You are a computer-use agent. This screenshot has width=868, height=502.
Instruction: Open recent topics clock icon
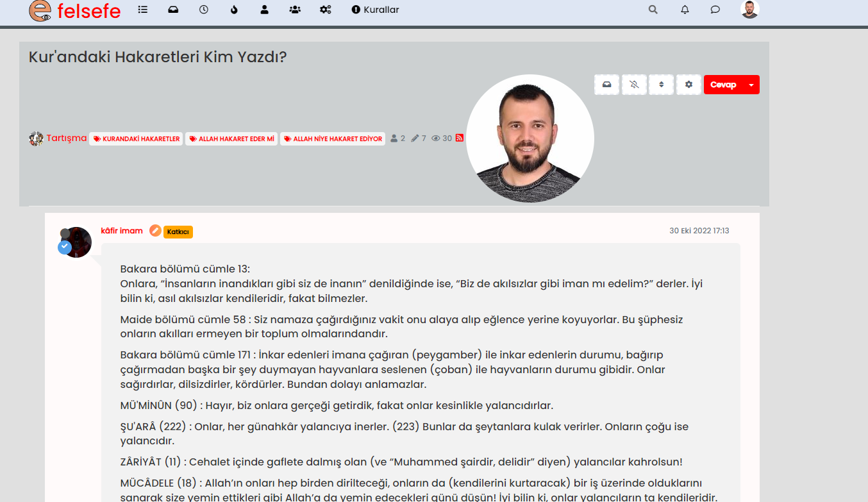coord(204,10)
